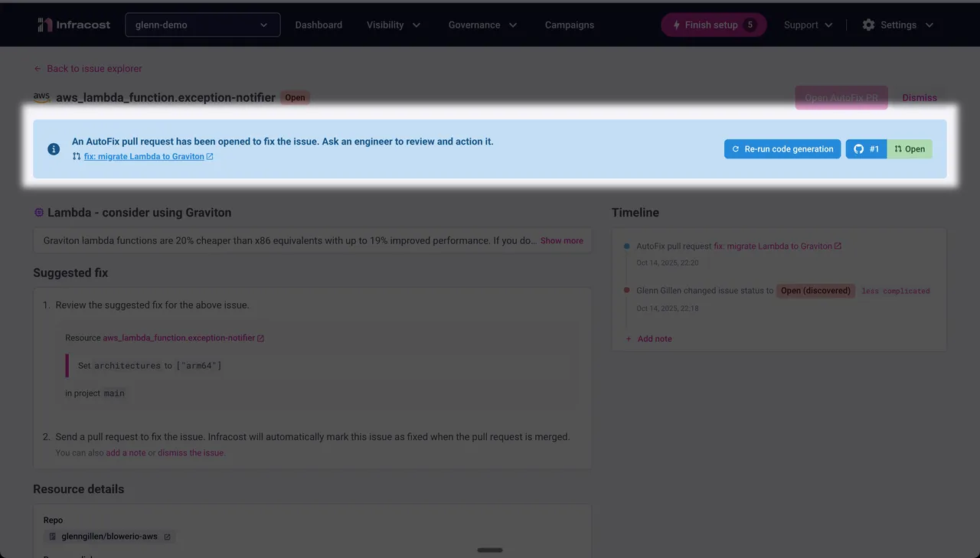Click external link icon in Timeline entry
This screenshot has height=558, width=980.
pyautogui.click(x=838, y=246)
